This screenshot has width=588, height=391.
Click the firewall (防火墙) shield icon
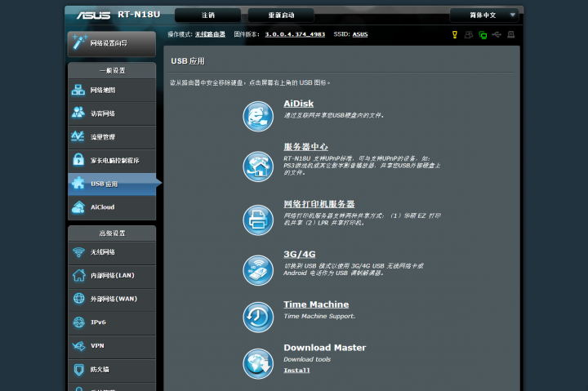pos(78,370)
